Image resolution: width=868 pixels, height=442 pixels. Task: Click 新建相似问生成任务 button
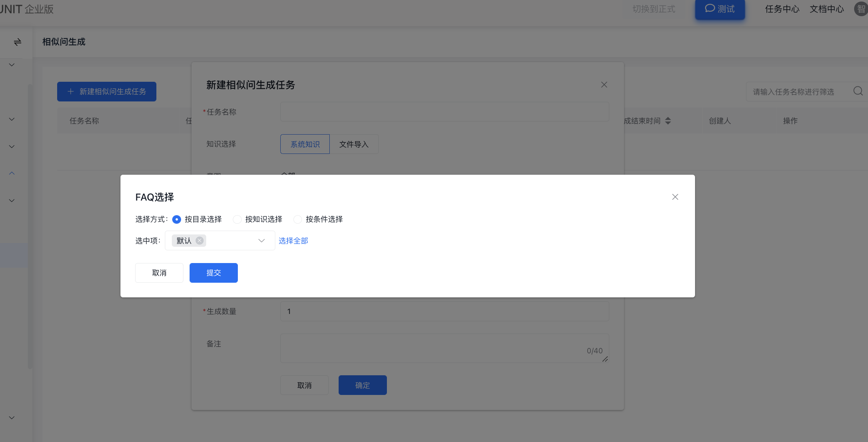107,91
